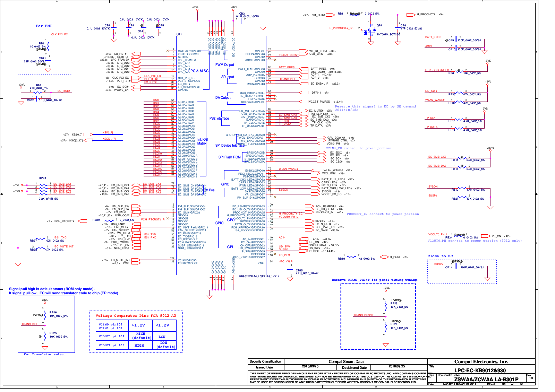Click 'Monday, February 10, 2014' date text
The width and height of the screenshot is (555, 392).
[460, 384]
